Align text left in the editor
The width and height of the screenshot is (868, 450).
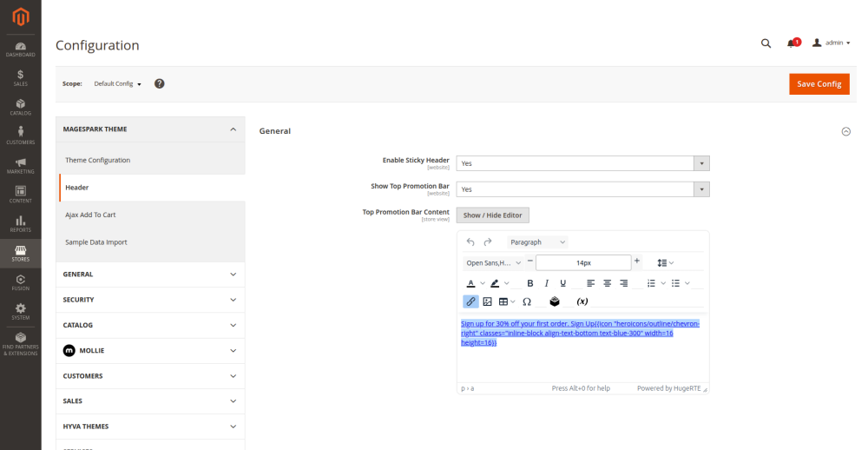click(590, 283)
